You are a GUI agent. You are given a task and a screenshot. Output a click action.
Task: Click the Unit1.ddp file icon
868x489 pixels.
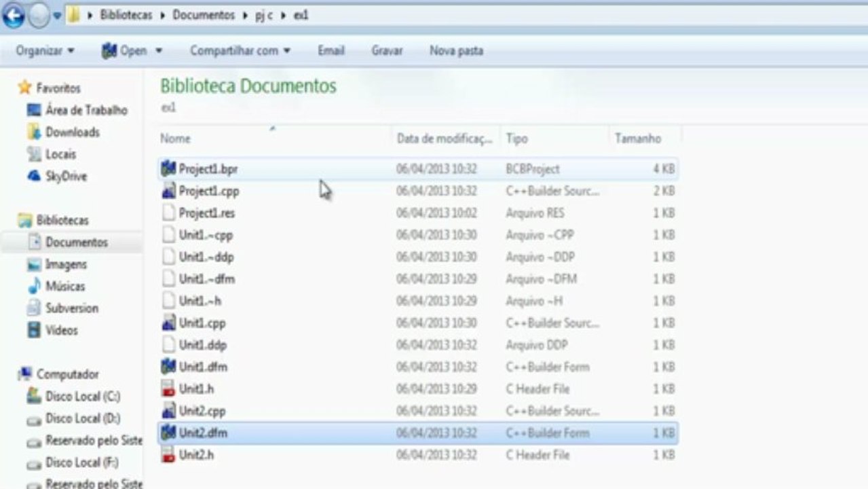(168, 345)
